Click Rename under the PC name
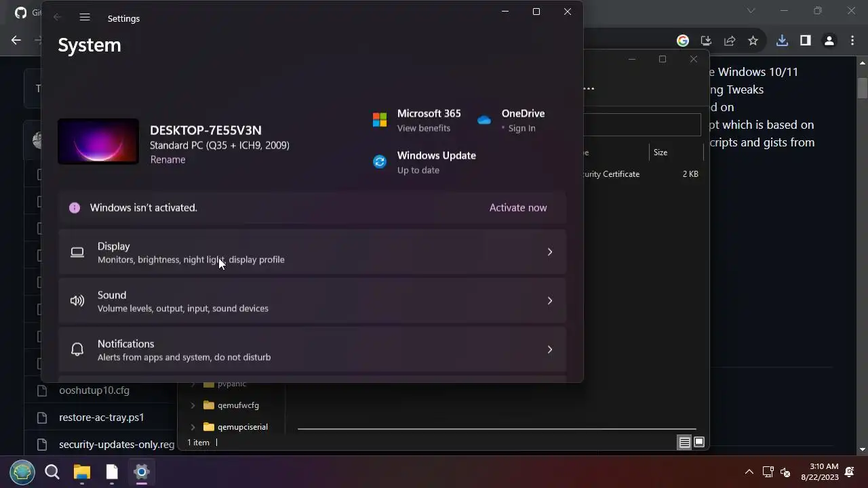The width and height of the screenshot is (868, 488). tap(167, 160)
